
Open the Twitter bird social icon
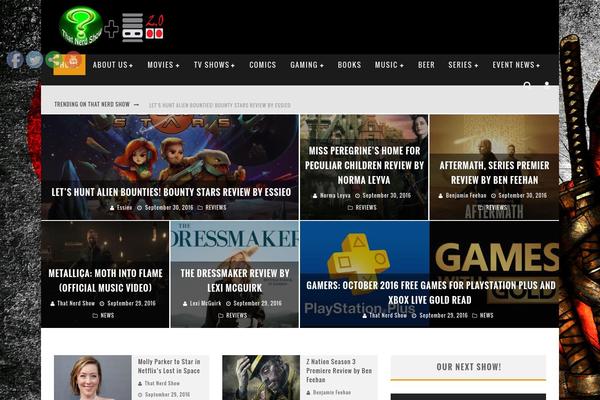[x=34, y=60]
